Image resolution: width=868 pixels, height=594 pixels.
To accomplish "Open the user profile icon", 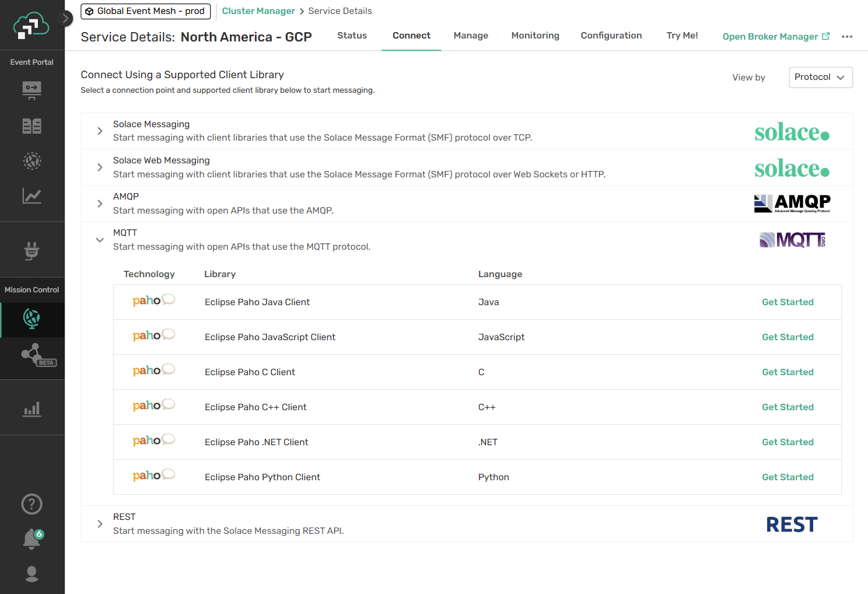I will [x=32, y=574].
